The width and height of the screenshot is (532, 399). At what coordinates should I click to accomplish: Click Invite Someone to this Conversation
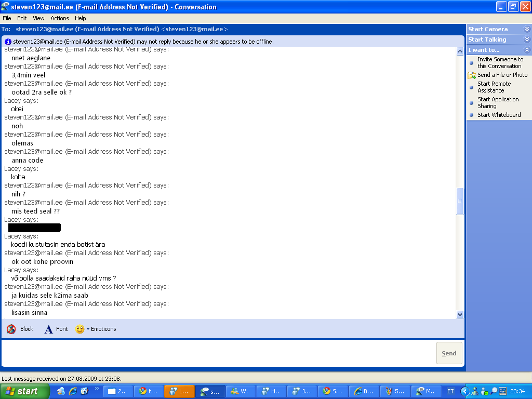500,63
